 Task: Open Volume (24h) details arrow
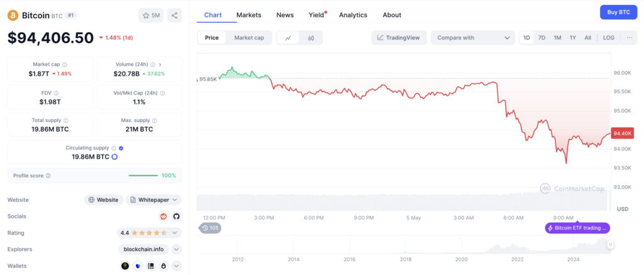click(160, 65)
